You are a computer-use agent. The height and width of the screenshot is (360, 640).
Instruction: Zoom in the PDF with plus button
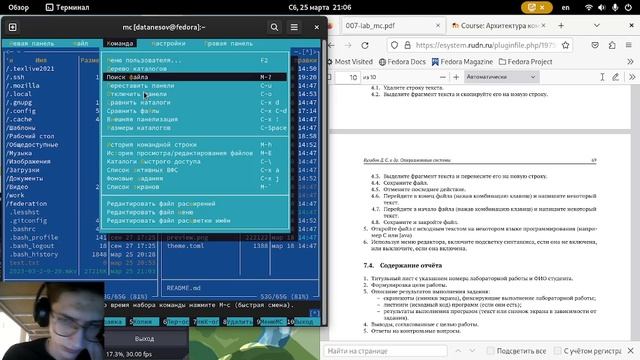tap(456, 77)
